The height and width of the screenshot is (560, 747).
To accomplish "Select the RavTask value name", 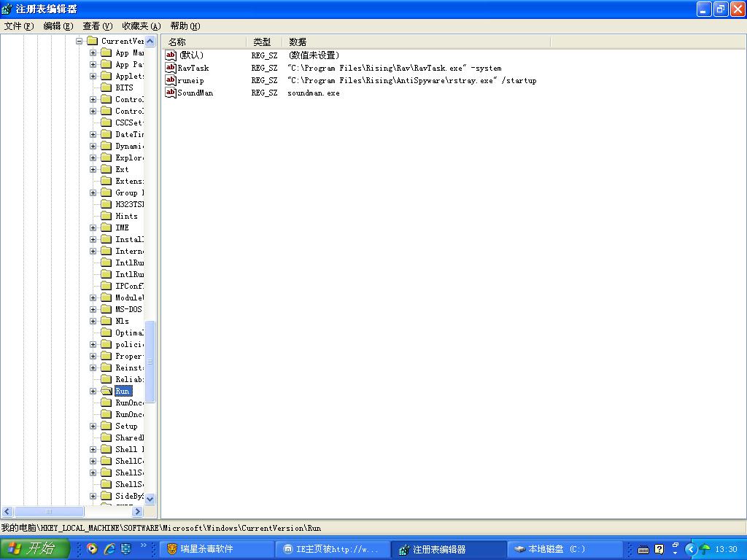I will click(x=193, y=68).
